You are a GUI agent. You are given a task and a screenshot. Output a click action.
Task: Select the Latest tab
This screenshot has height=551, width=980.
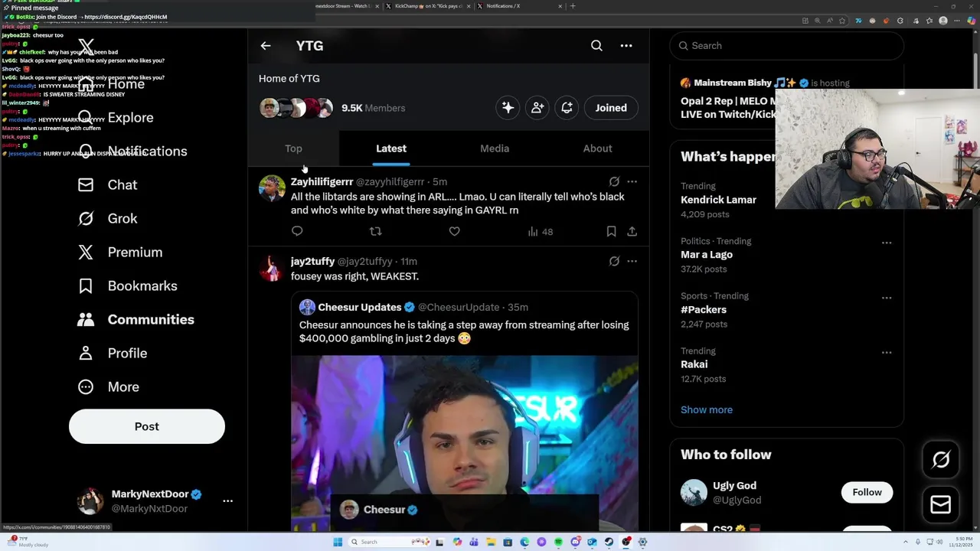tap(391, 148)
